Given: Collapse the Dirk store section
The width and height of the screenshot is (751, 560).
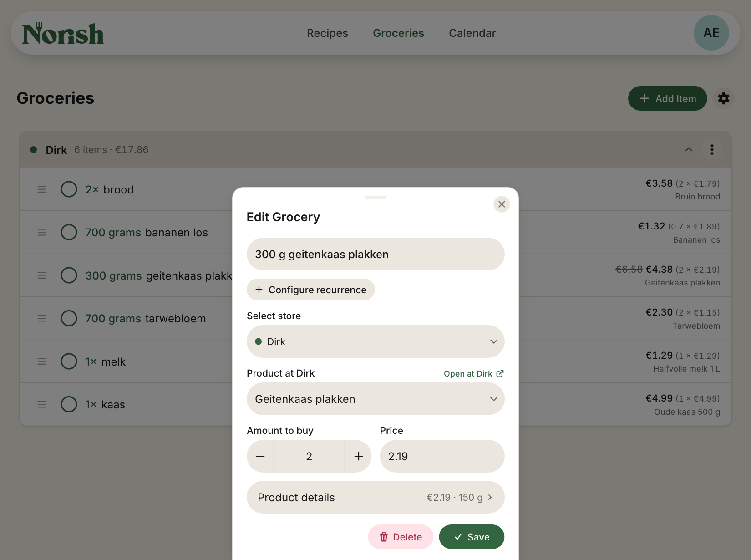Looking at the screenshot, I should [x=689, y=150].
